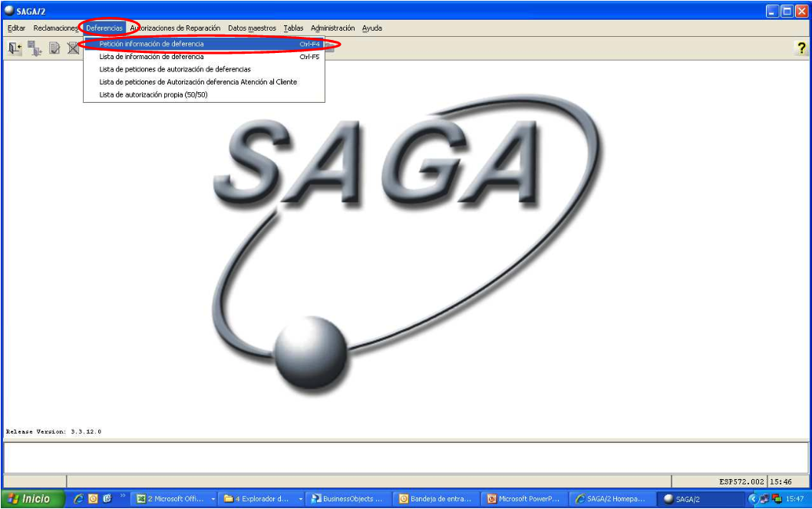Launch Internet Explorer from quick launch

(79, 499)
